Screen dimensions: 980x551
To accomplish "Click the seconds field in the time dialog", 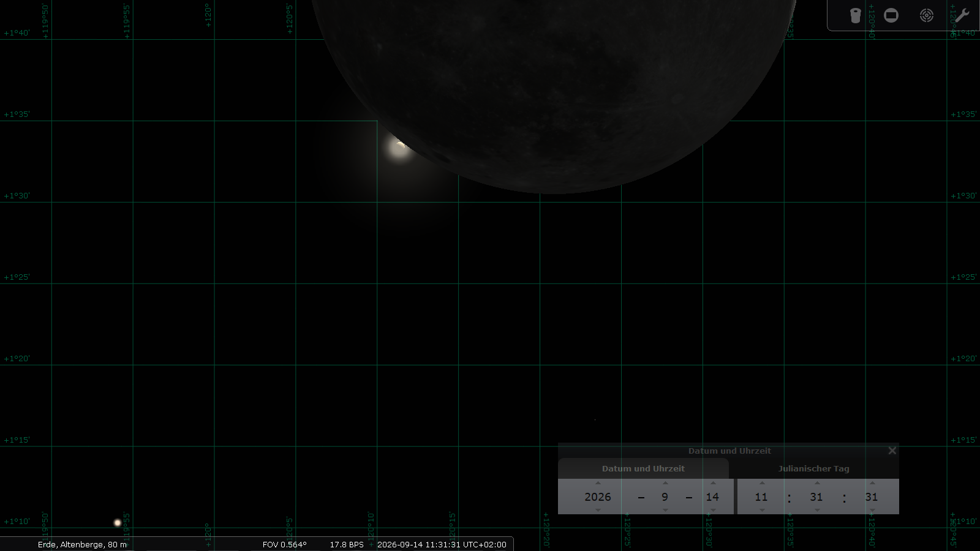I will tap(872, 497).
